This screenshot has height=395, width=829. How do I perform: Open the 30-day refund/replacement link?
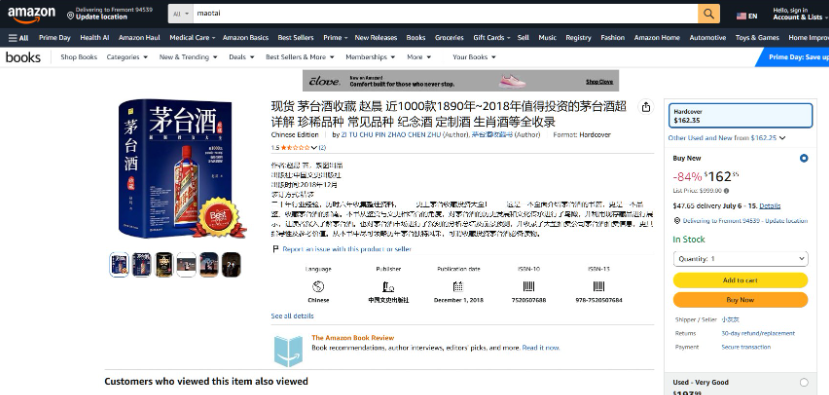(x=758, y=333)
